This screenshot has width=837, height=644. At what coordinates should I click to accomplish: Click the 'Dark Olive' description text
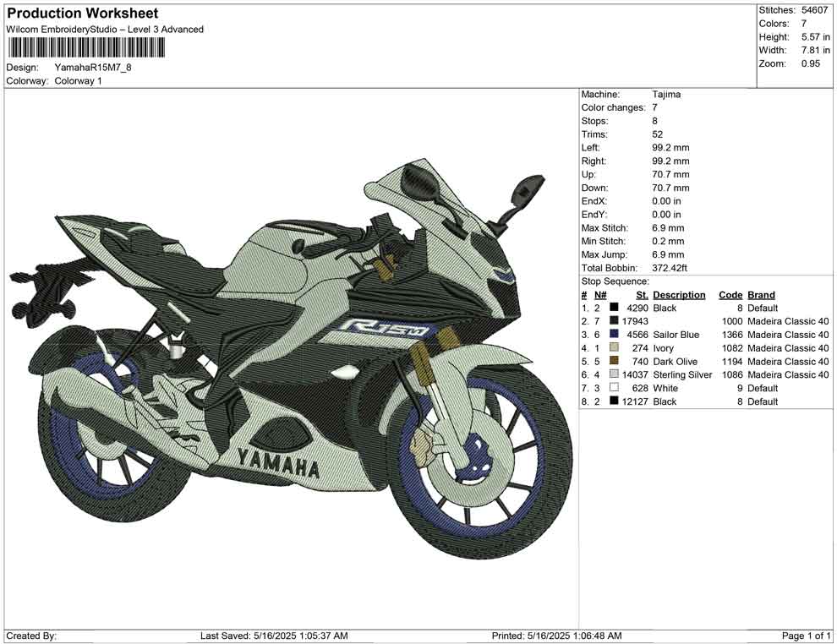click(x=675, y=361)
